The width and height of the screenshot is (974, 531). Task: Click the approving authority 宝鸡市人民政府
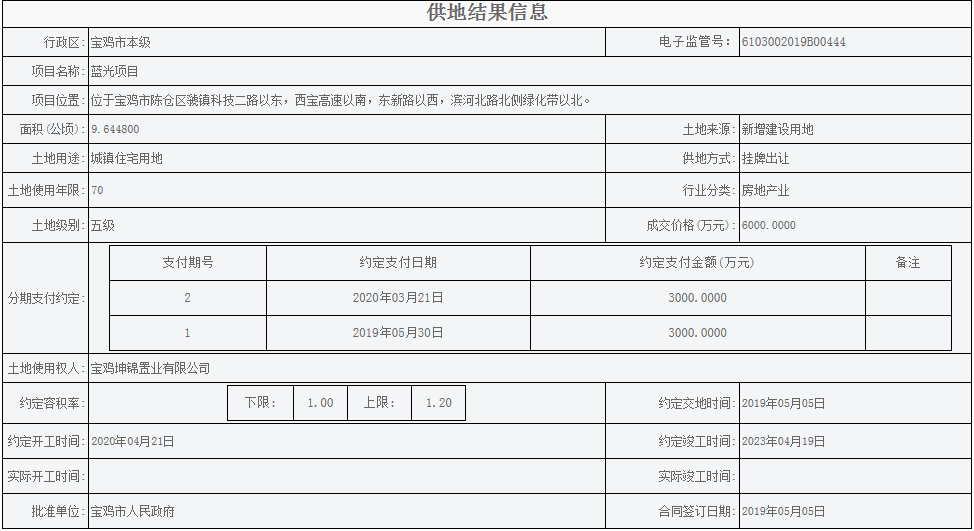(132, 512)
